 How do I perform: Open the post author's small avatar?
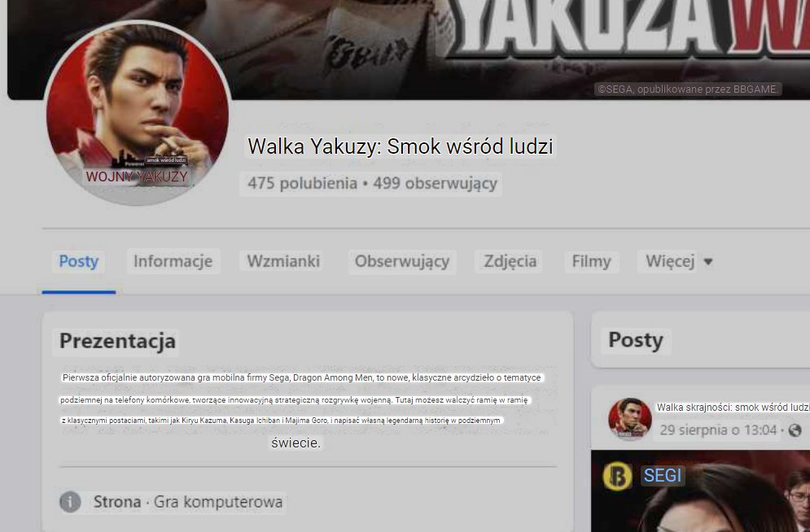click(x=630, y=418)
